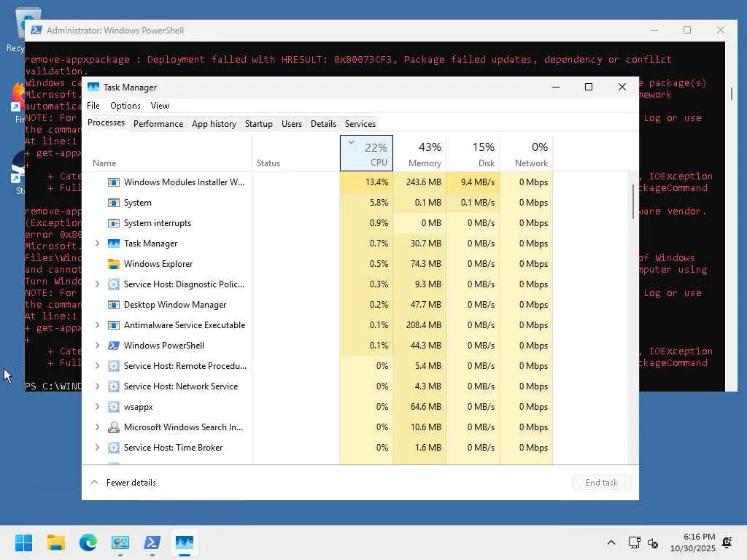Expand Antimalware Service Executable group
This screenshot has height=560, width=747.
97,325
